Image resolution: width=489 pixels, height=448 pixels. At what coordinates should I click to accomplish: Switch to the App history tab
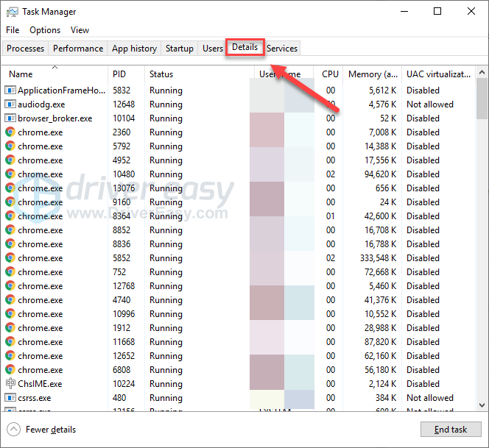tap(134, 49)
